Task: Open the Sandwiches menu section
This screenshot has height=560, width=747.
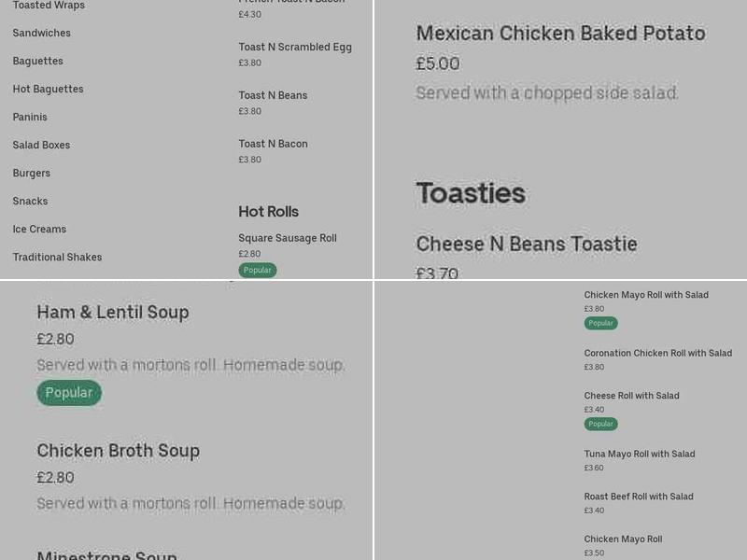Action: [41, 33]
